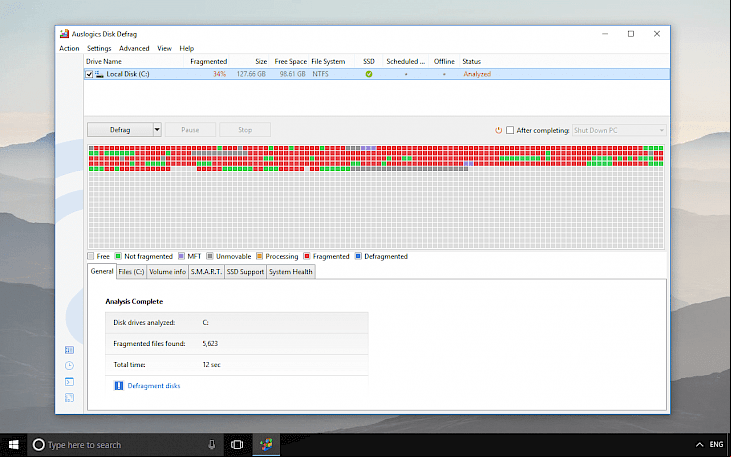This screenshot has height=457, width=731.
Task: Click the bottom sidebar resize-view icon
Action: pyautogui.click(x=69, y=398)
